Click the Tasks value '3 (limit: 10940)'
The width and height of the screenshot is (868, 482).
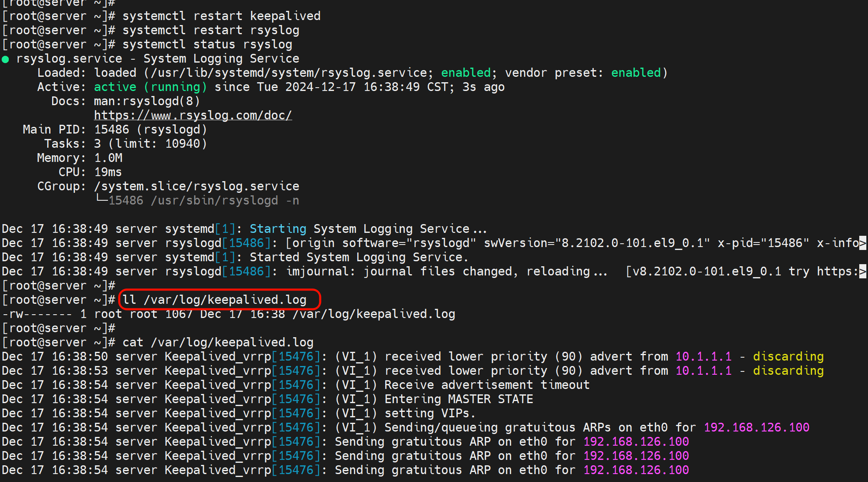(x=151, y=144)
